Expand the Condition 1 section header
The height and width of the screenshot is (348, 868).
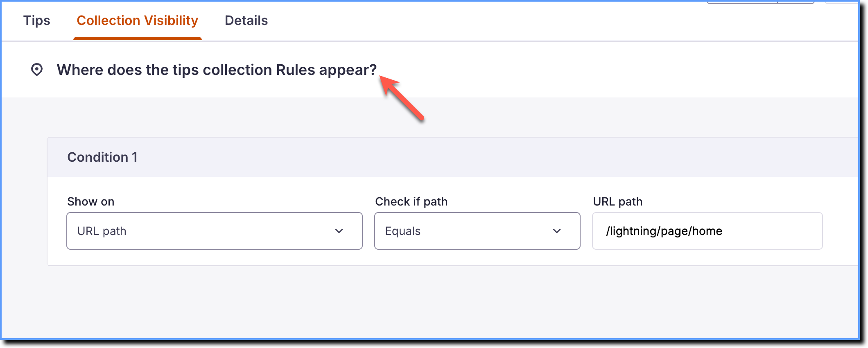tap(452, 157)
